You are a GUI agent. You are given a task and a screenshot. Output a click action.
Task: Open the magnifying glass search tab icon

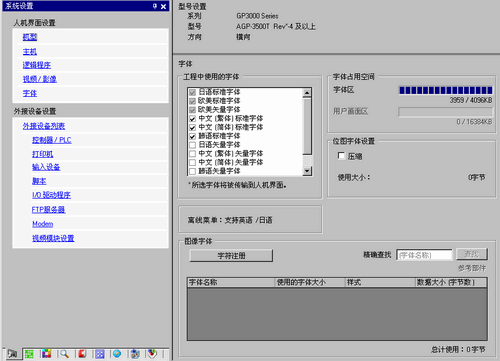(64, 354)
